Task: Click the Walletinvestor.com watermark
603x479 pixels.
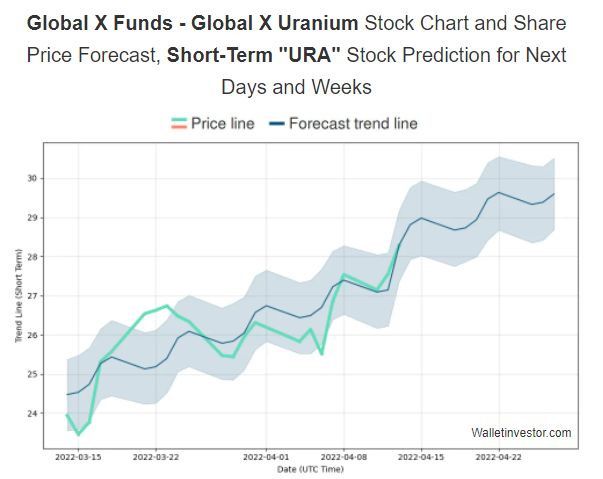Action: tap(521, 432)
